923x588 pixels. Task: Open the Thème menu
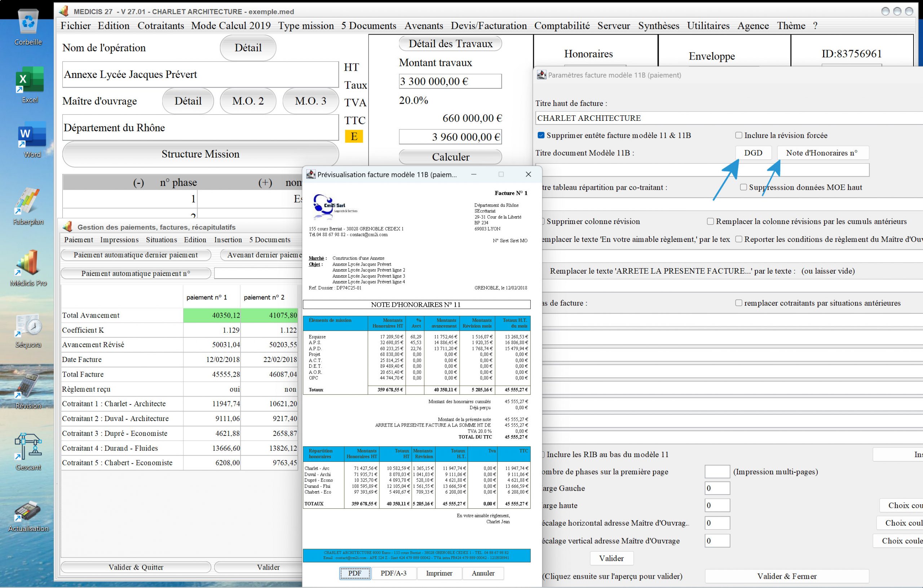791,26
